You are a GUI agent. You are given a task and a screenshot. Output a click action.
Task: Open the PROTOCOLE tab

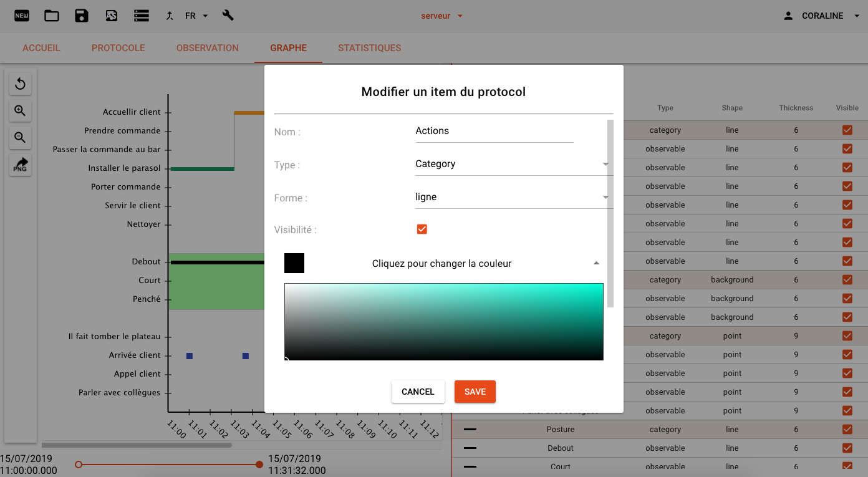118,47
